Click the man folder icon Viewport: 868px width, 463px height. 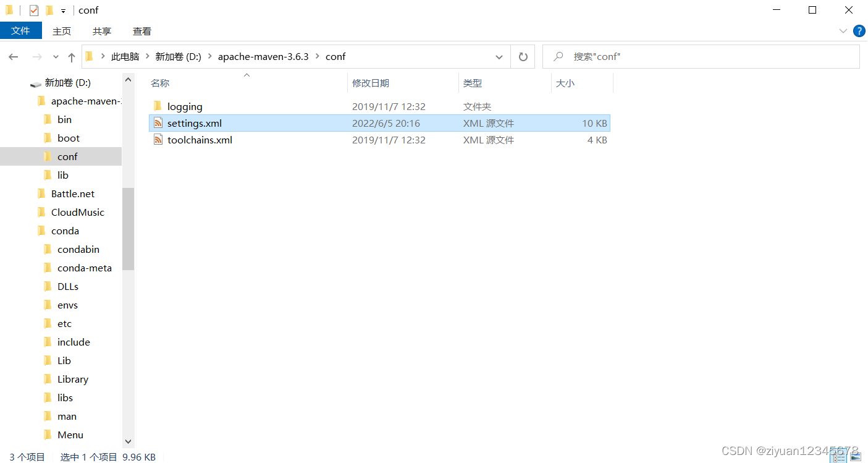click(x=48, y=416)
